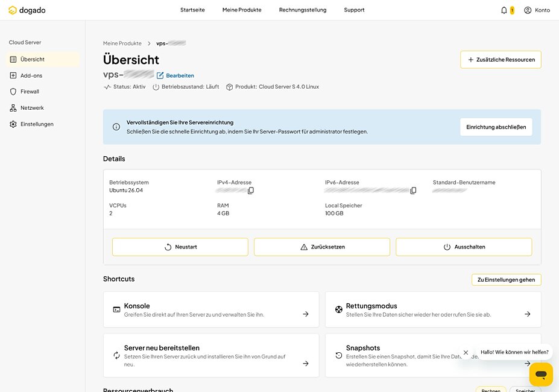Click Produkt: Cloud Server S 4.0 Linux
Screen dimensions: 559x392
277,87
